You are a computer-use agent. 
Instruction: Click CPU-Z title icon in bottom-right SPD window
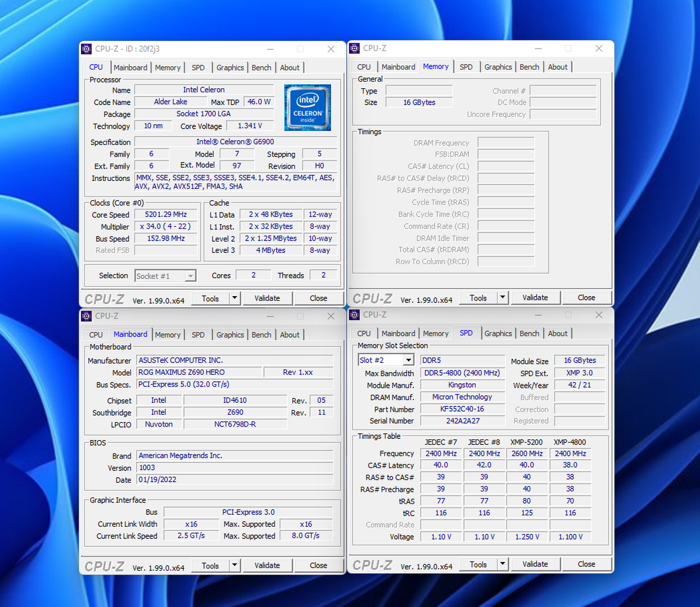coord(354,315)
